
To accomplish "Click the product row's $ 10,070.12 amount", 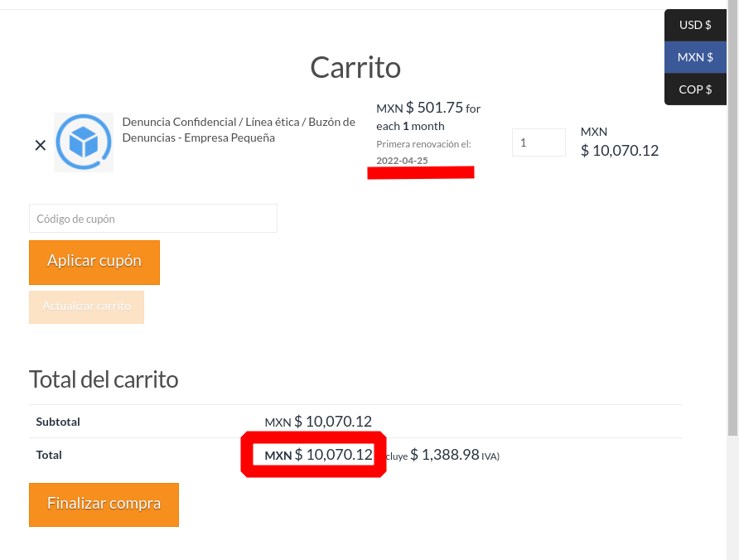I will pos(620,150).
